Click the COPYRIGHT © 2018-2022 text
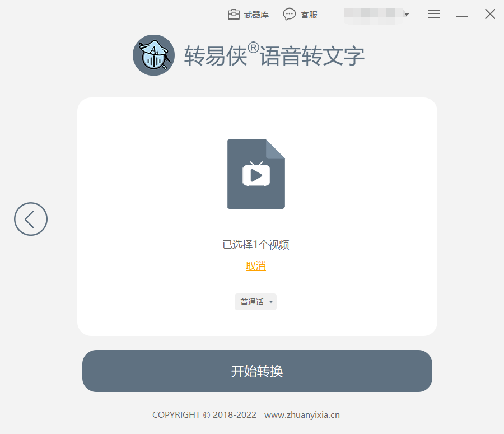 204,415
